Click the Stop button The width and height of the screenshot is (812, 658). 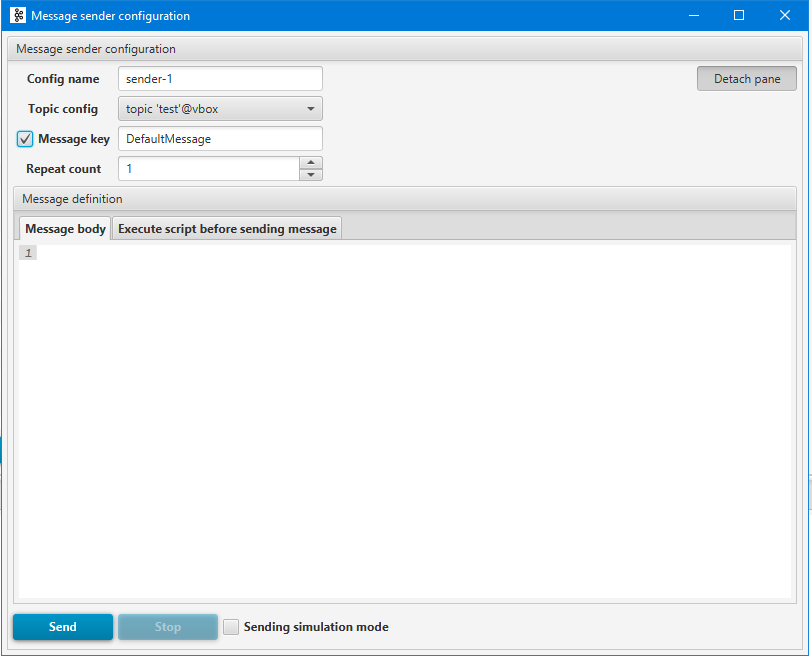pos(168,627)
